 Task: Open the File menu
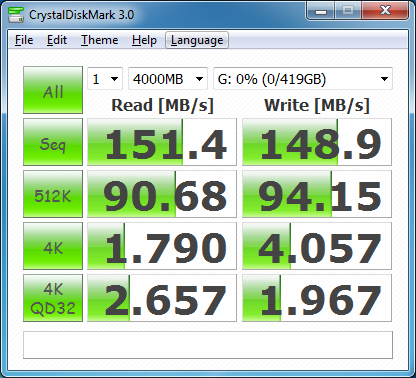coord(24,40)
